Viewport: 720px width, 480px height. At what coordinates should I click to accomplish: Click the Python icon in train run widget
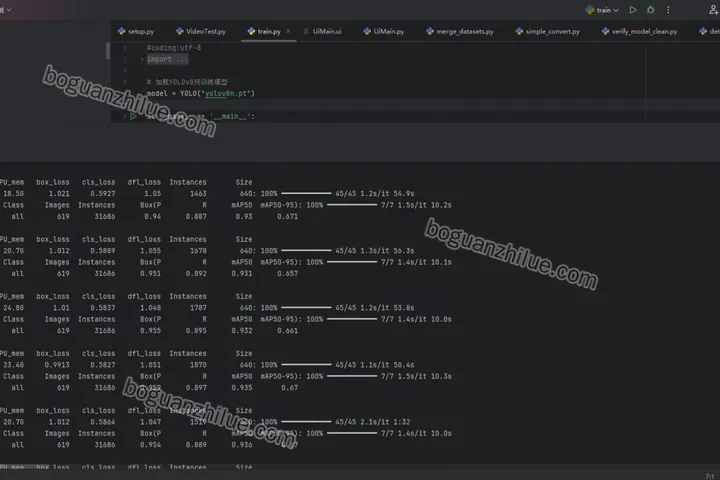590,10
